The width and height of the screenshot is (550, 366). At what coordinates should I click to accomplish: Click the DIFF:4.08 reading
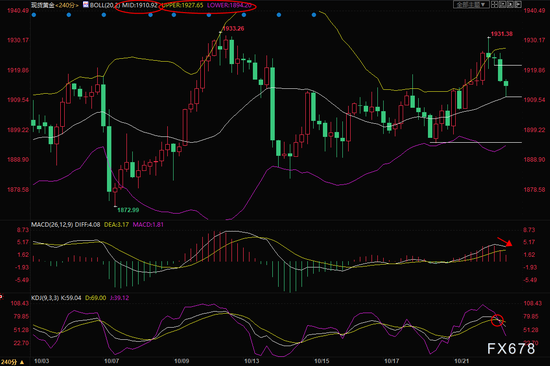coord(87,225)
